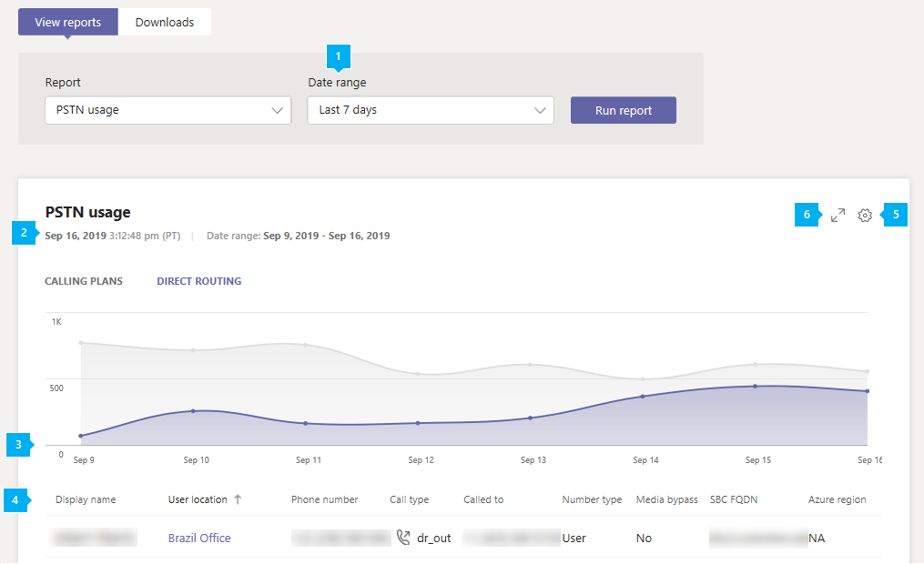This screenshot has height=564, width=924.
Task: Click the User value in Number type cell
Action: [574, 539]
